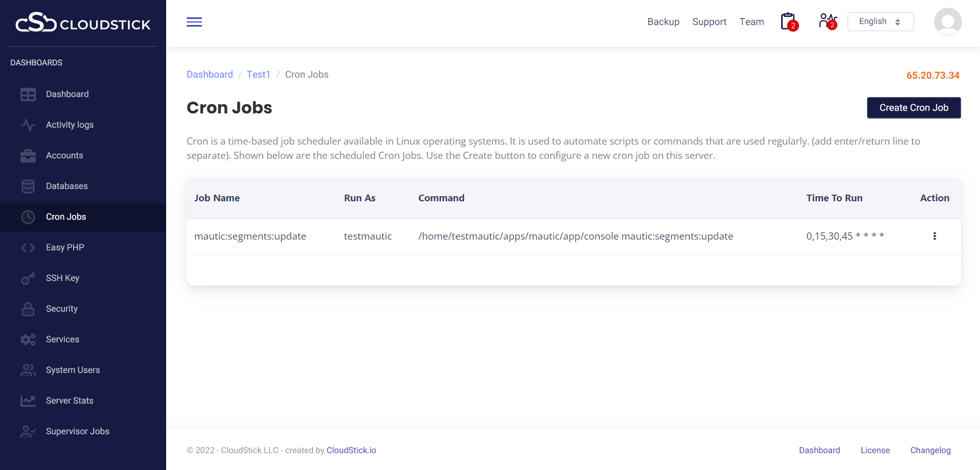Open Databases from the sidebar

click(66, 186)
